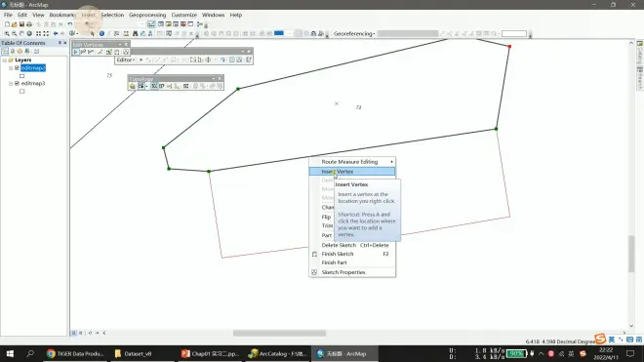This screenshot has height=362, width=644.
Task: Click the Full Extent globe icon
Action: [29, 34]
